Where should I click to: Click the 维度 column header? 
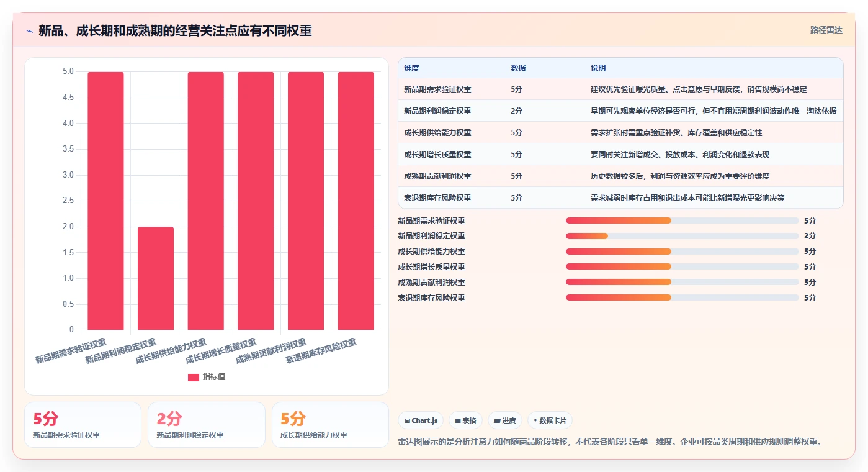[x=411, y=68]
